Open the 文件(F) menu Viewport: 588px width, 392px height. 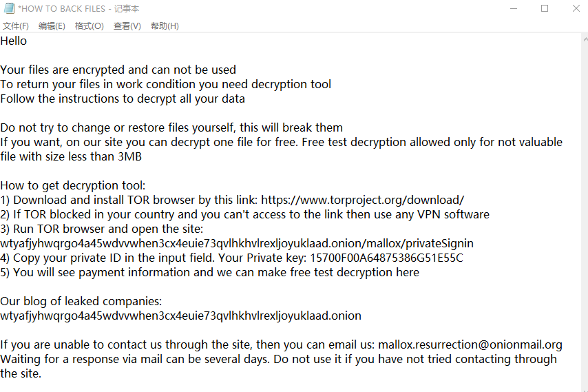(x=15, y=26)
